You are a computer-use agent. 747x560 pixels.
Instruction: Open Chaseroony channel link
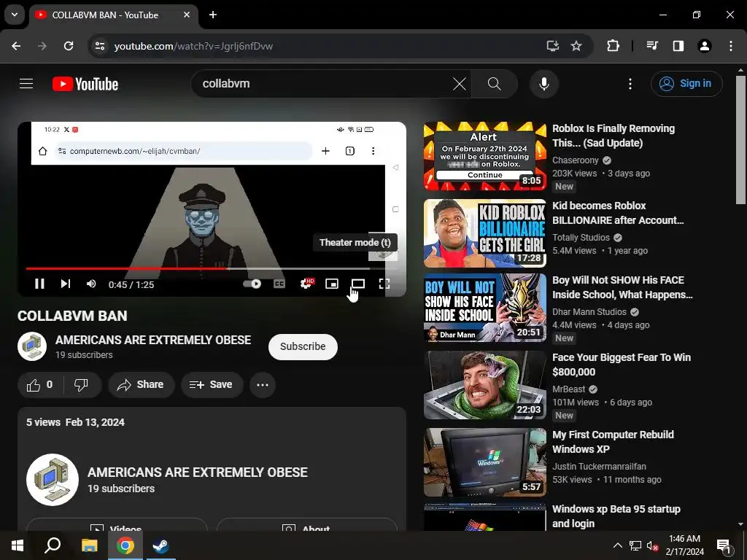pyautogui.click(x=575, y=160)
